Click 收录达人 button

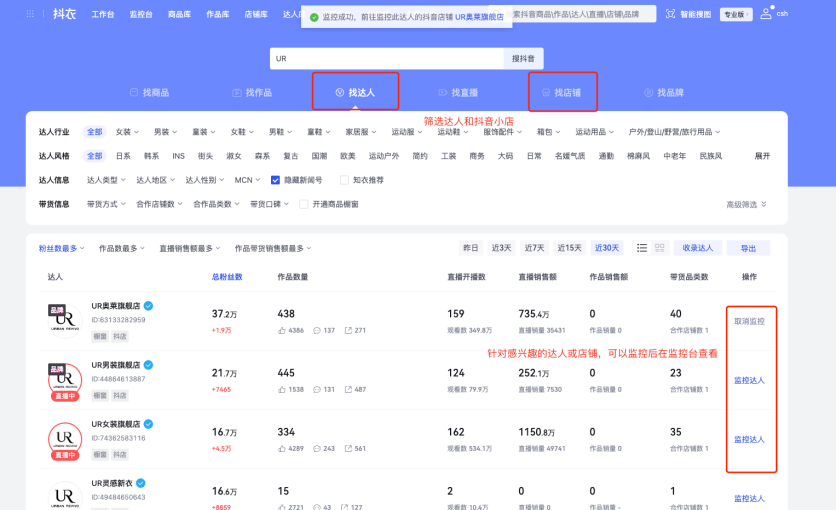click(697, 248)
